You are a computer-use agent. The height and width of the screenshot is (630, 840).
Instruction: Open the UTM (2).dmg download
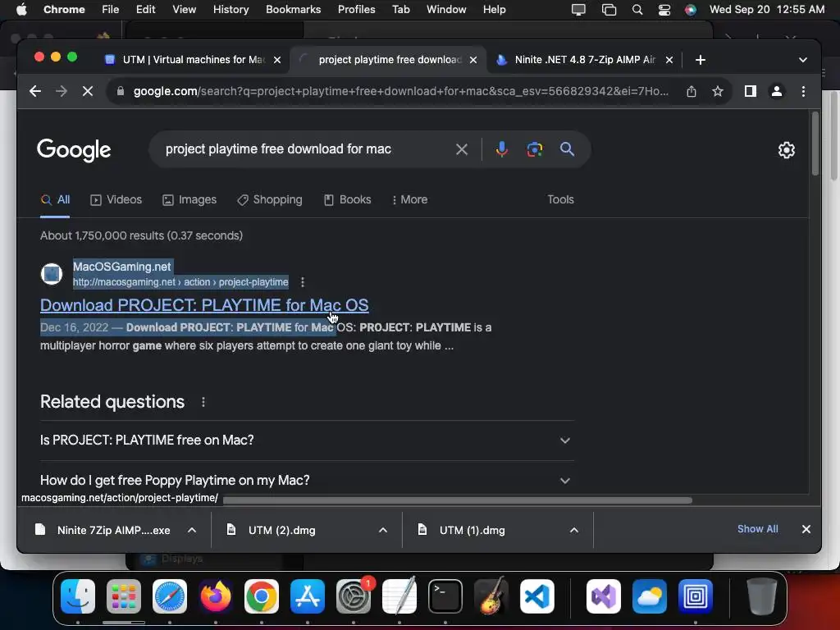pos(272,531)
